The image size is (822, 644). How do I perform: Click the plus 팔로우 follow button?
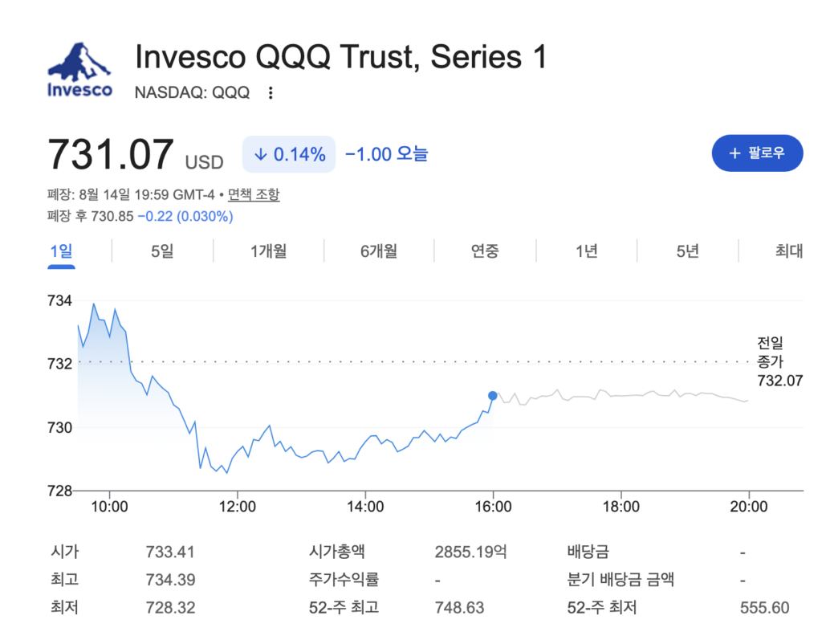[x=757, y=153]
